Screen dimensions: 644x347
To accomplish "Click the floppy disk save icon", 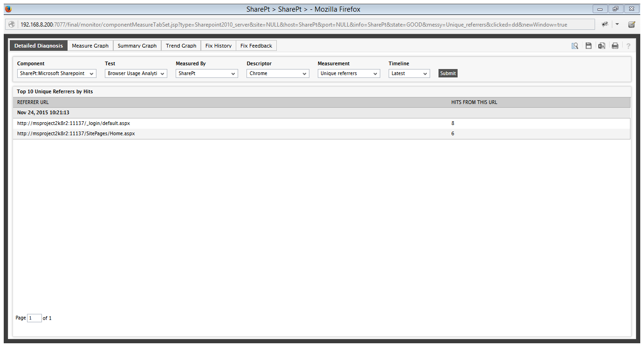I will [x=589, y=46].
